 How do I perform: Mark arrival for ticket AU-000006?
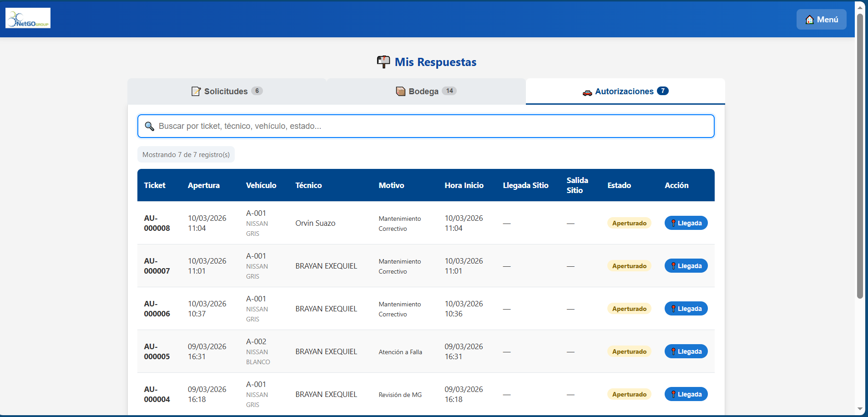[686, 309]
